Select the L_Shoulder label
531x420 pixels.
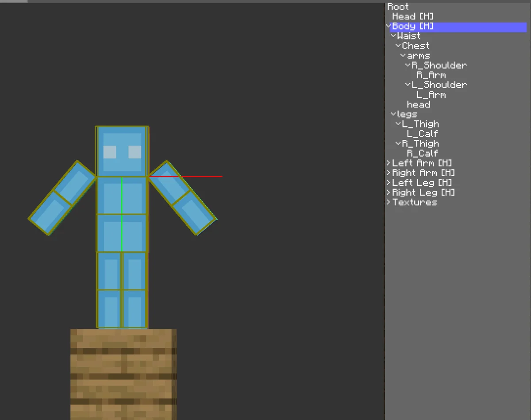439,85
